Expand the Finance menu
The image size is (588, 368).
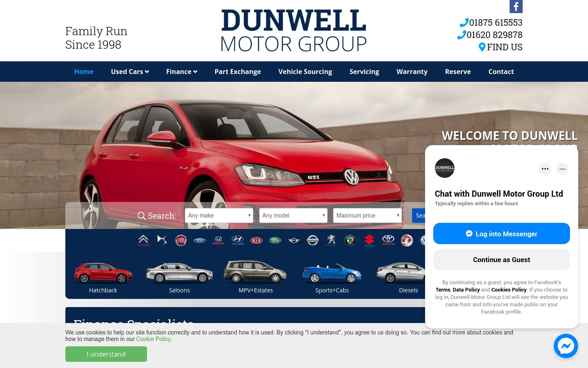pos(182,72)
